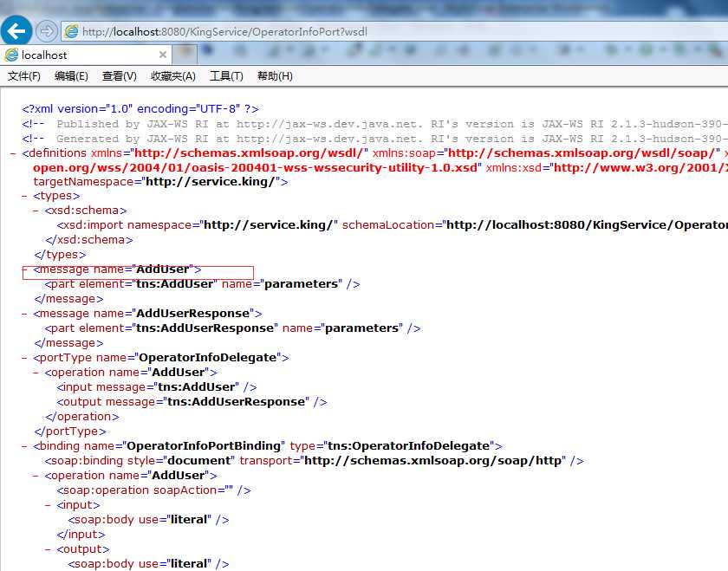Image resolution: width=728 pixels, height=571 pixels.
Task: Click the part element="tns:AddUser" line
Action: (203, 284)
